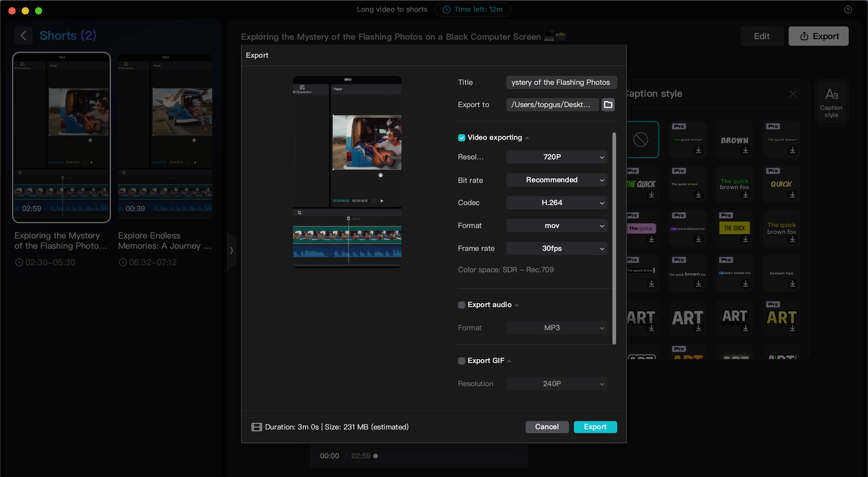
Task: Open the audio Format MP3 dropdown
Action: coord(557,328)
